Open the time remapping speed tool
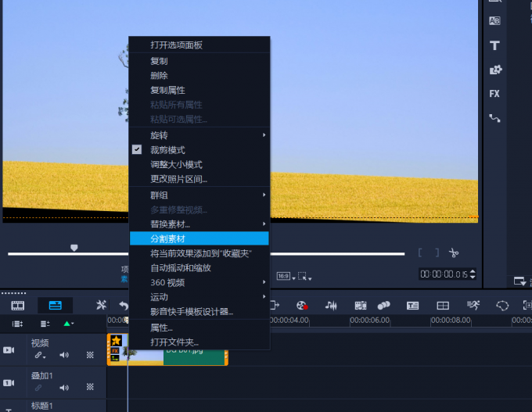 pyautogui.click(x=473, y=305)
